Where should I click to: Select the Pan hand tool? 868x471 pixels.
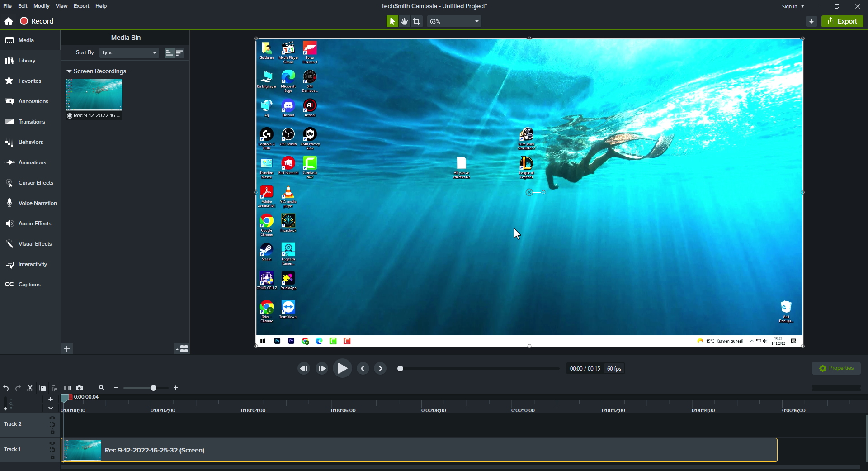pyautogui.click(x=405, y=21)
